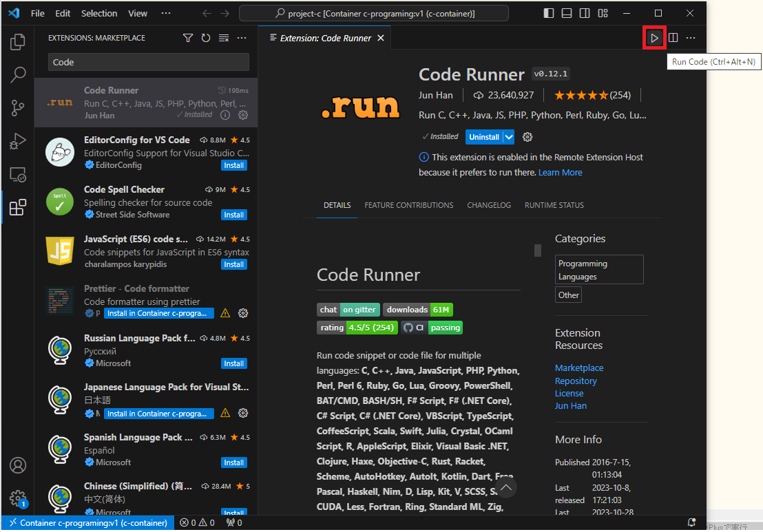Click the Programming Languages category
Screen dimensions: 763x532
coord(599,269)
